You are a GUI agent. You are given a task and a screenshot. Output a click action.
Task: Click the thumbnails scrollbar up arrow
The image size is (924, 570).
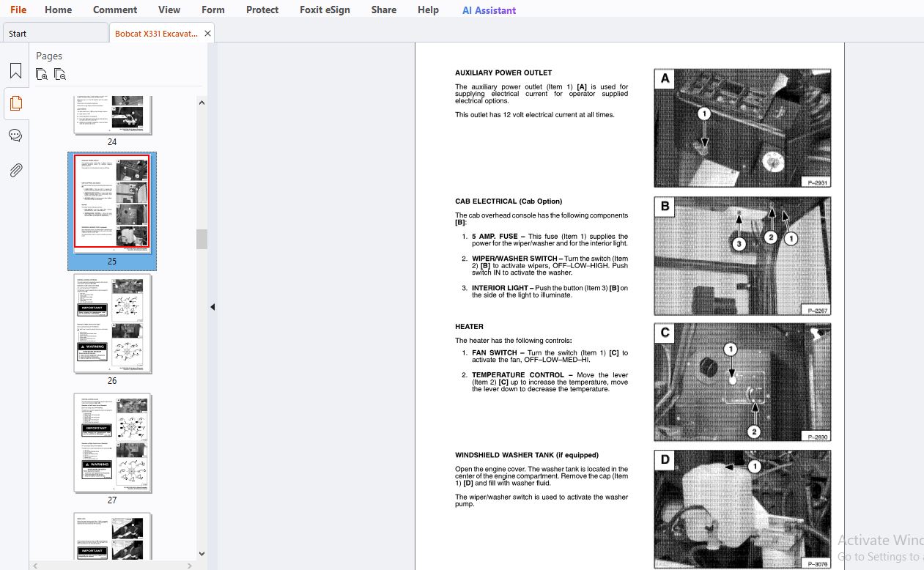pyautogui.click(x=202, y=103)
